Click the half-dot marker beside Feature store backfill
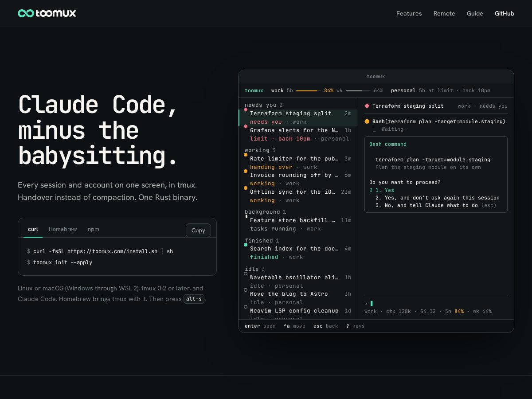Image resolution: width=532 pixels, height=399 pixels. [x=246, y=216]
